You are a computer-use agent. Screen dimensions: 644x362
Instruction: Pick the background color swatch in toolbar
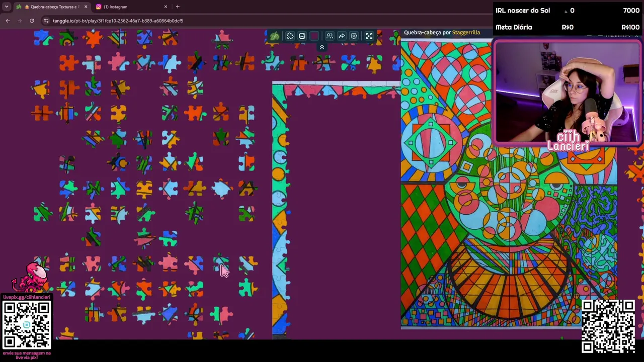(x=314, y=36)
